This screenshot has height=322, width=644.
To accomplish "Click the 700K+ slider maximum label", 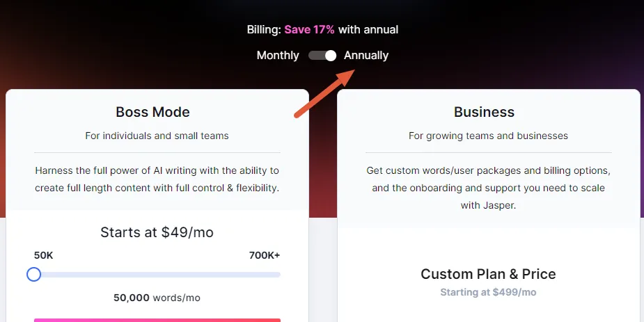I will [x=265, y=255].
